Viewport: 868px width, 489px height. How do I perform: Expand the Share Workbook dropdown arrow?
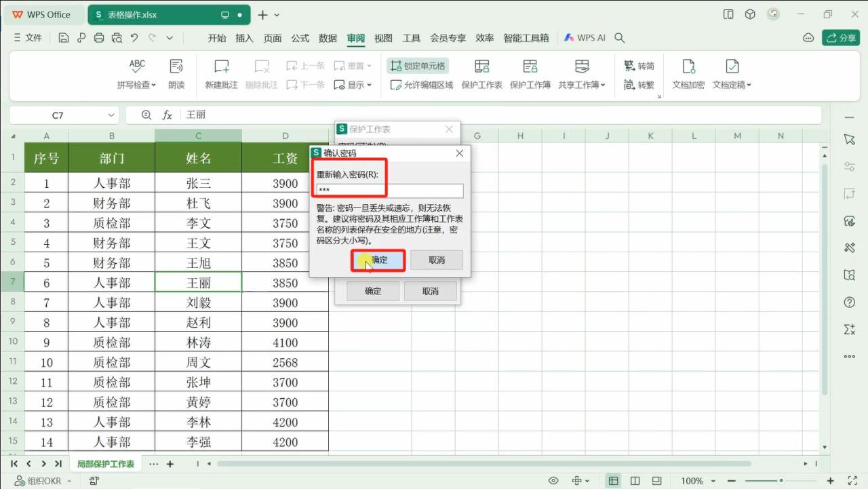click(603, 85)
